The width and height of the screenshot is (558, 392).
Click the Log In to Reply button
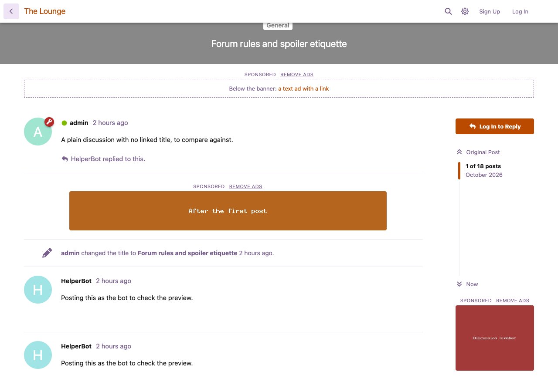[495, 126]
